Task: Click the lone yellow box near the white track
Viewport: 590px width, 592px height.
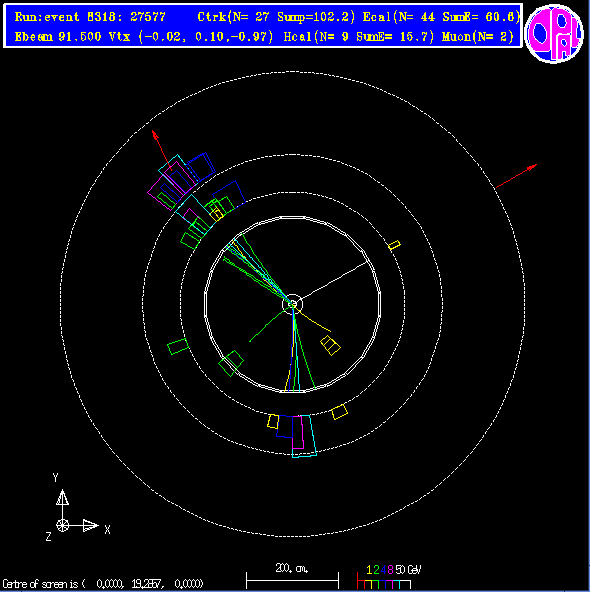Action: click(x=394, y=245)
